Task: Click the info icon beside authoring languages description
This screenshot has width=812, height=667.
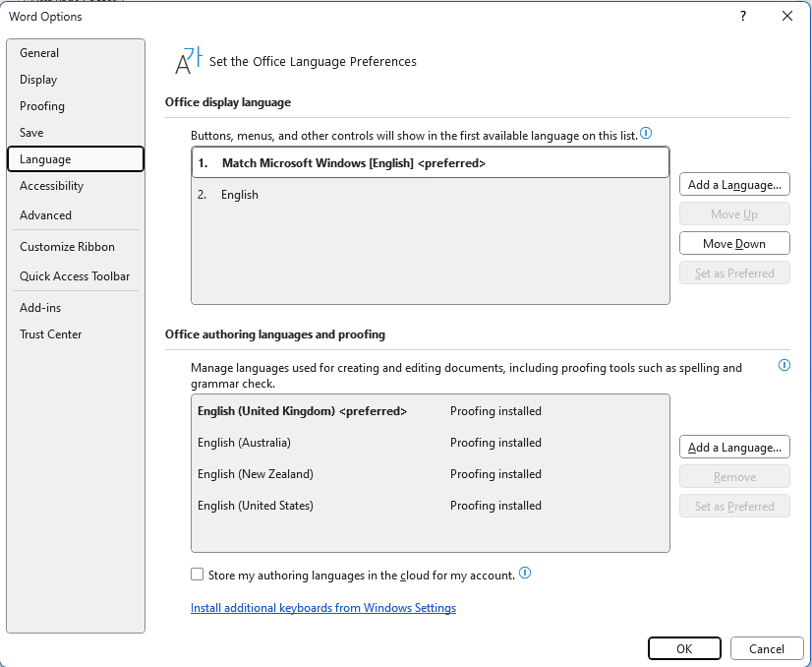Action: [x=784, y=365]
